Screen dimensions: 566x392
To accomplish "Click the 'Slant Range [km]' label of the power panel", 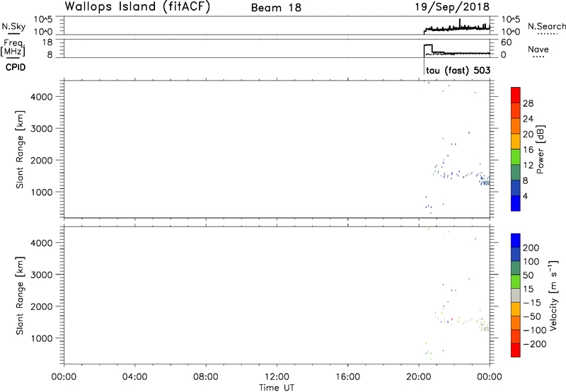I will [20, 149].
